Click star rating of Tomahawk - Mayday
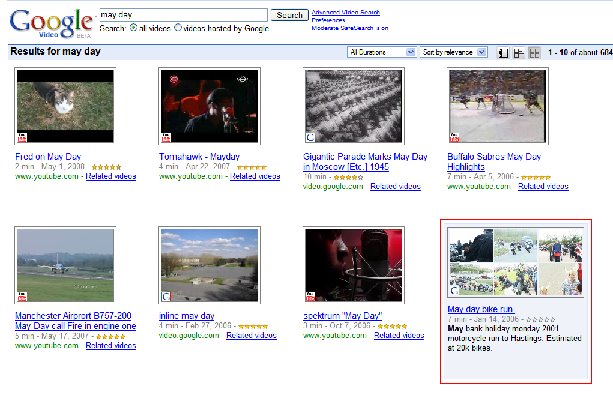613x394 pixels. [x=252, y=167]
